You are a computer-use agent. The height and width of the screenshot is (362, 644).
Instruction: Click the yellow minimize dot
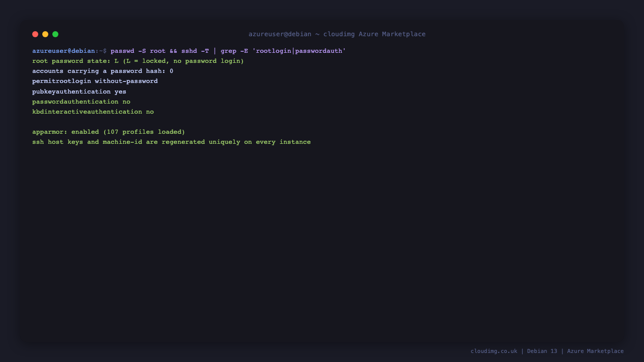(x=45, y=34)
